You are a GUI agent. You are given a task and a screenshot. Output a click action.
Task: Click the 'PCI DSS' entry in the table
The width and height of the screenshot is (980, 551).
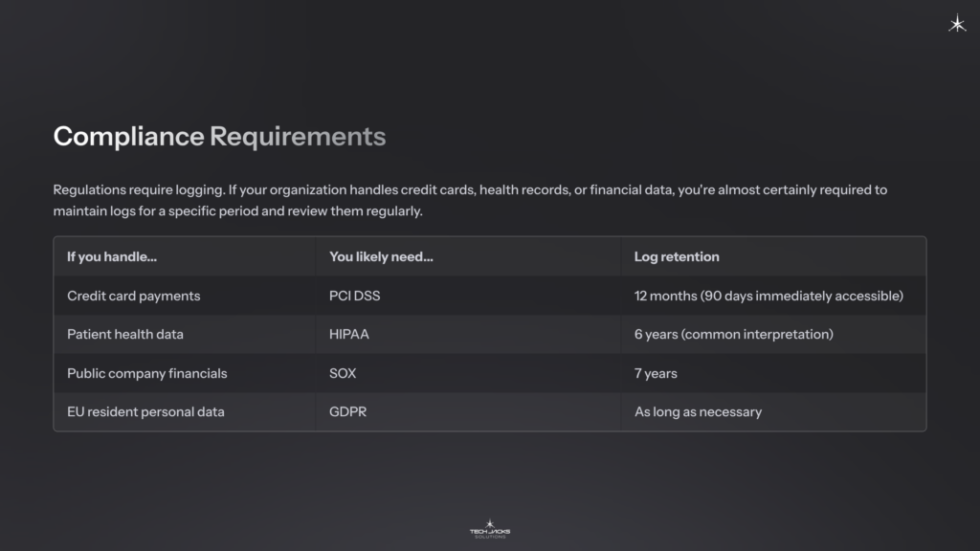(353, 296)
